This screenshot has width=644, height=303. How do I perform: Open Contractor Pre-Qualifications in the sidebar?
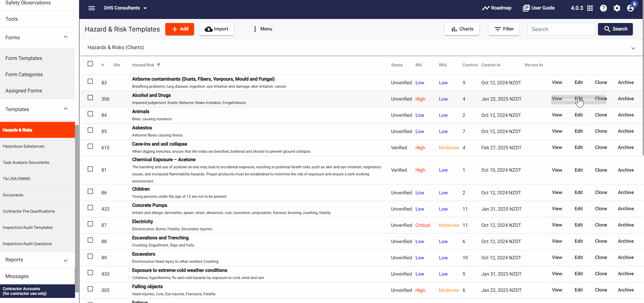(x=38, y=211)
